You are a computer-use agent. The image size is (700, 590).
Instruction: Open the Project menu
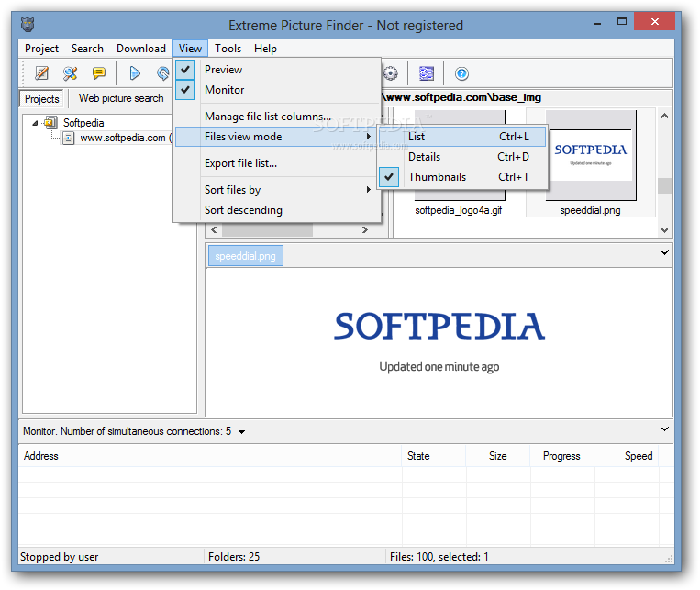[41, 49]
